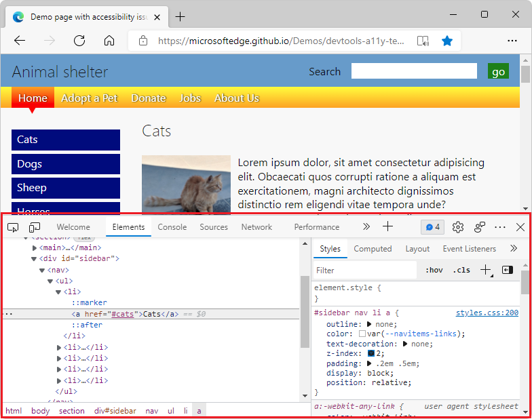Open the Console tab
532x419 pixels.
point(172,227)
